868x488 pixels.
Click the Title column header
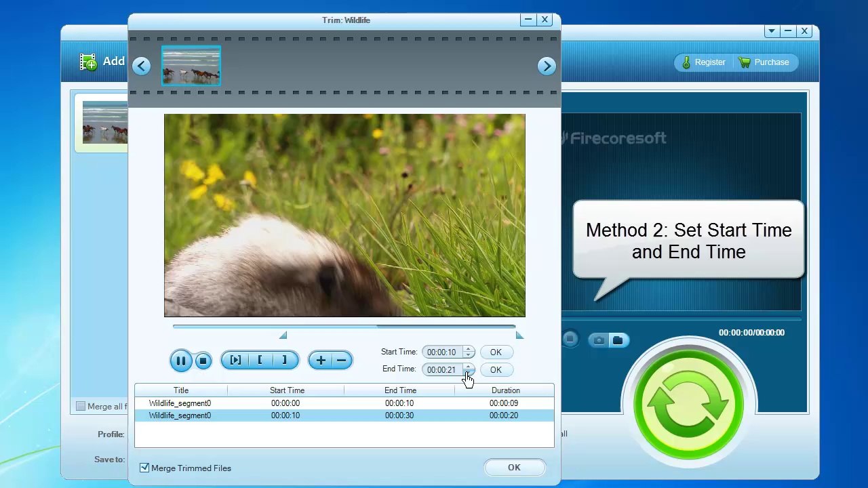181,390
